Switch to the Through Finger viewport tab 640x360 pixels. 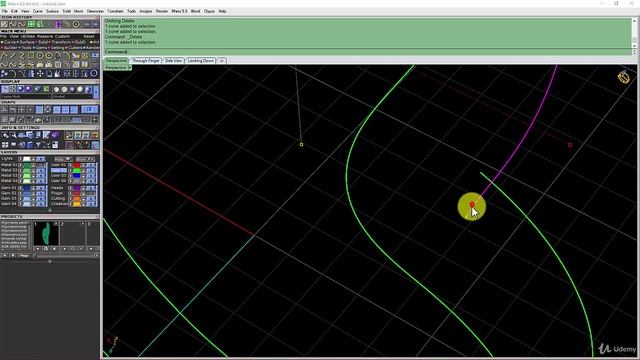click(x=146, y=60)
